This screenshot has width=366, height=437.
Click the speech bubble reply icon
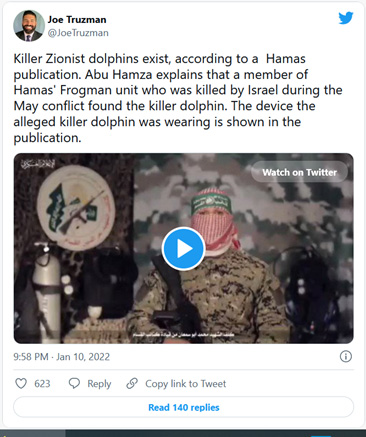[x=74, y=383]
